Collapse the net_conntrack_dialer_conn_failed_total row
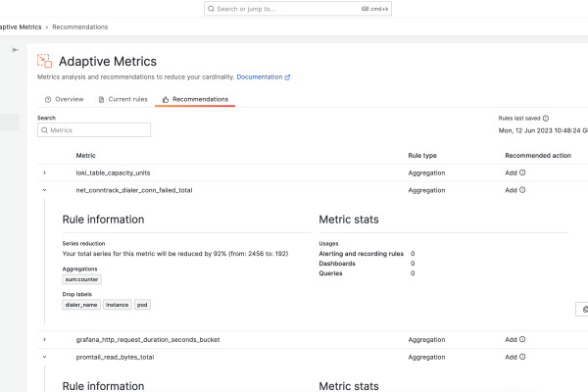Screen dimensions: 588x392 click(44, 190)
